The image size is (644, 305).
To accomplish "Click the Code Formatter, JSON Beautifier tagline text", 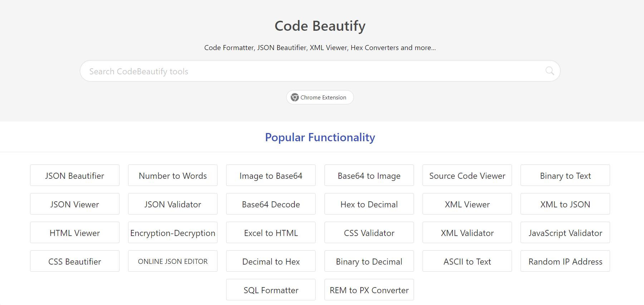I will click(x=320, y=48).
